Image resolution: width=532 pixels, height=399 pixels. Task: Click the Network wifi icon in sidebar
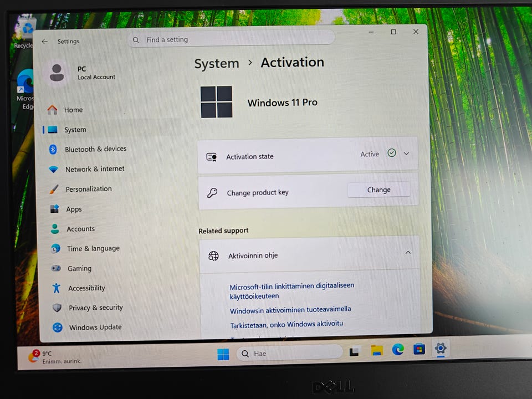pyautogui.click(x=54, y=169)
